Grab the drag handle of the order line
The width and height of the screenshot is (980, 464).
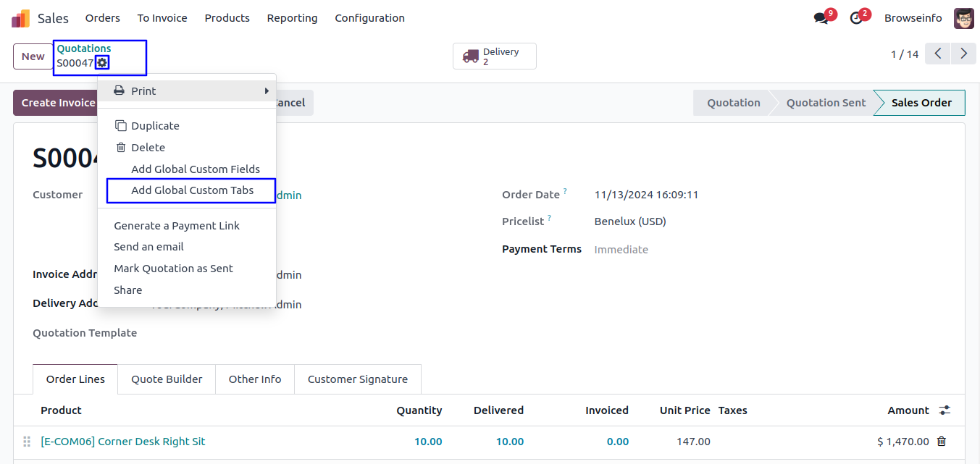[27, 442]
